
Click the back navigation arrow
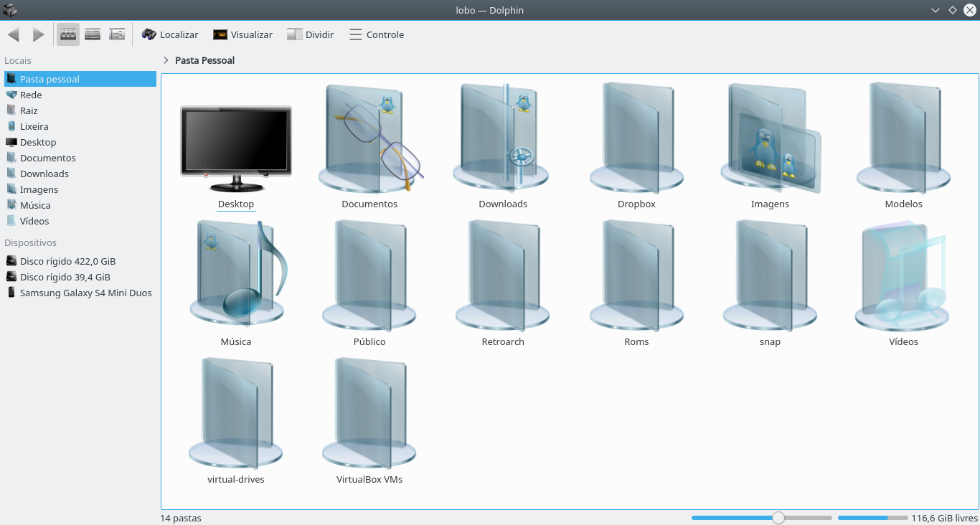pyautogui.click(x=13, y=34)
